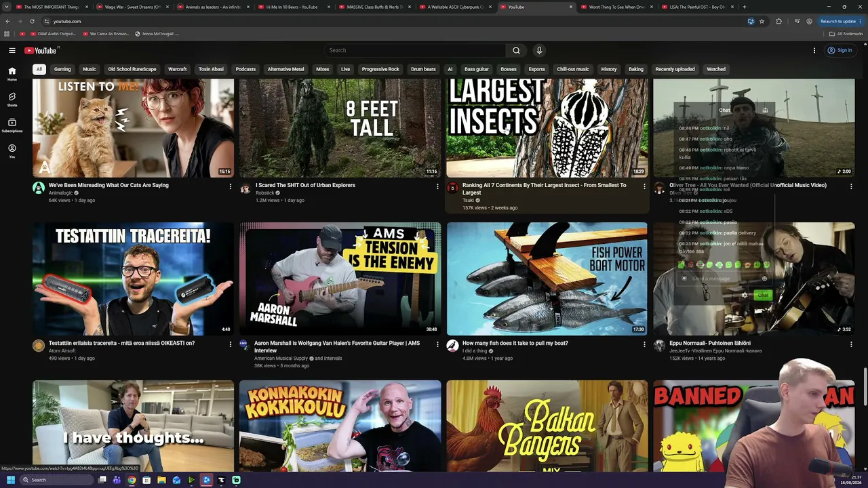The height and width of the screenshot is (488, 868).
Task: Switch to MASSIVE Class Buffs tab
Action: (x=374, y=7)
